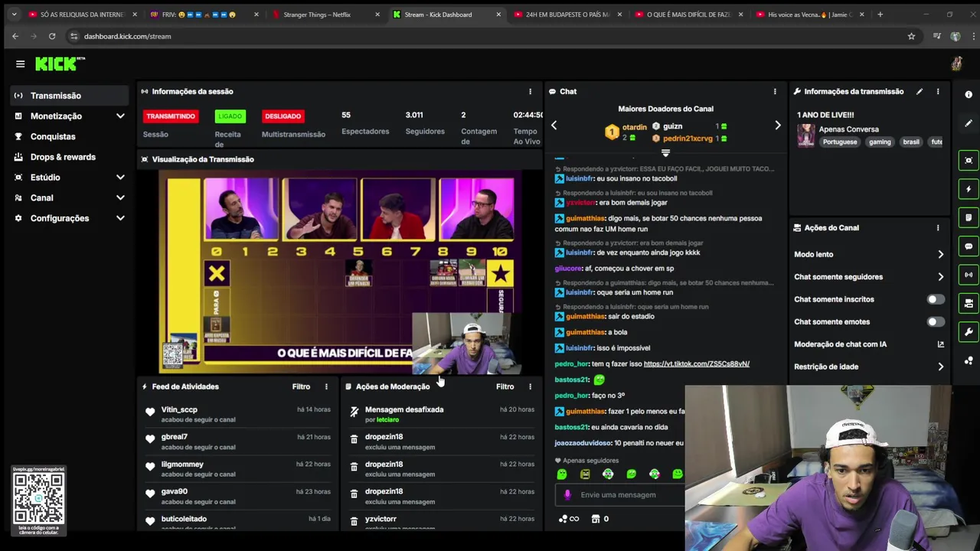Click the Apenas Conversa category thumbnail
Image resolution: width=980 pixels, height=551 pixels.
pos(806,136)
